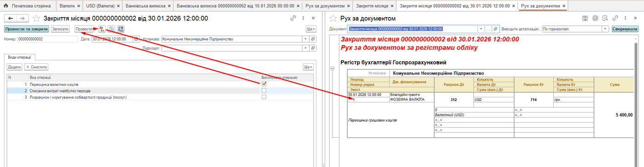Expand the Виводити деталізацію dropdown
Image resolution: width=644 pixels, height=167 pixels.
click(x=606, y=29)
